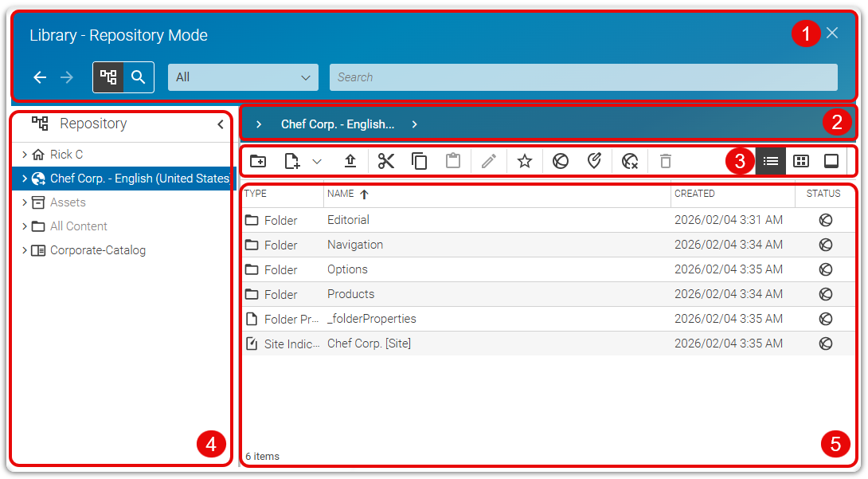The image size is (868, 479).
Task: Click the Copy icon in the toolbar
Action: pos(420,161)
